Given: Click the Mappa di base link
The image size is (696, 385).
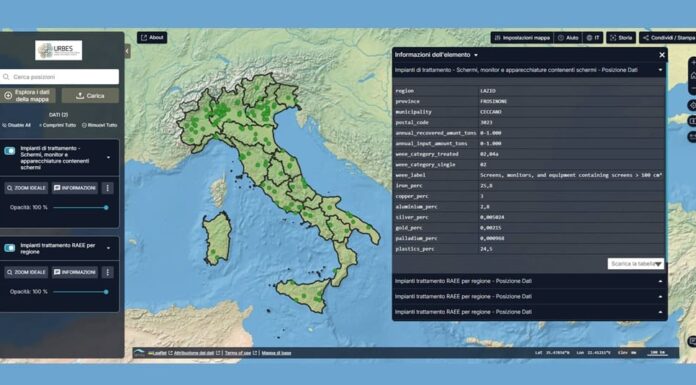Looking at the screenshot, I should click(x=276, y=353).
